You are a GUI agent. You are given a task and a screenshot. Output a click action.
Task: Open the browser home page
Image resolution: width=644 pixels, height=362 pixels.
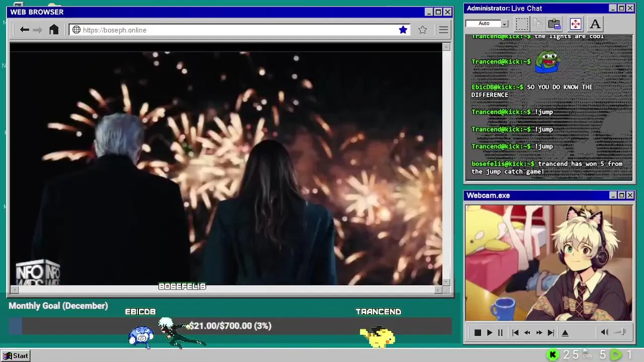point(54,30)
